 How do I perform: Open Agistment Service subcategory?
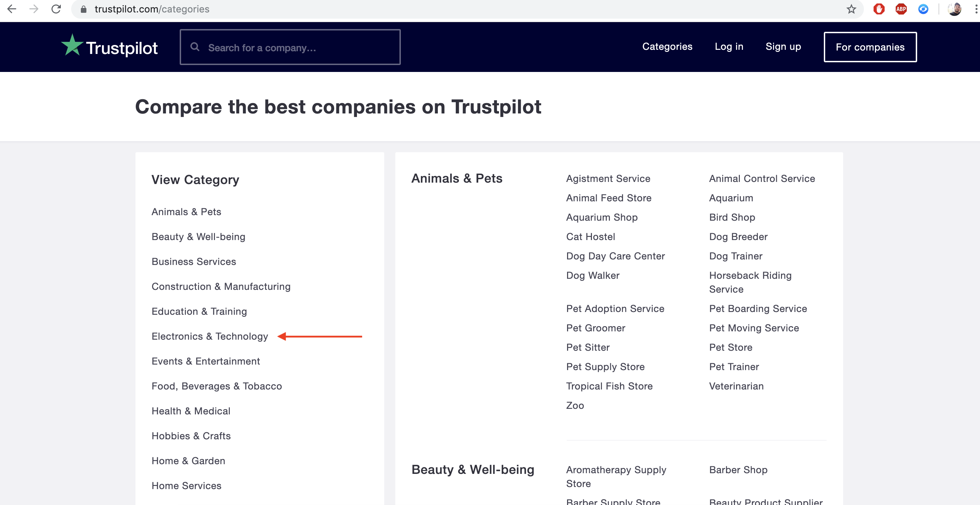(608, 178)
